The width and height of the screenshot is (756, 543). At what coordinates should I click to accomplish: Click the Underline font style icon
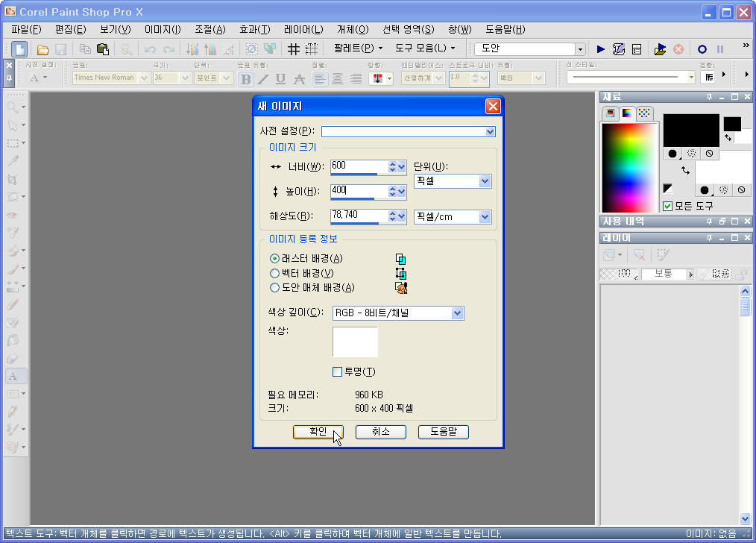pyautogui.click(x=280, y=78)
